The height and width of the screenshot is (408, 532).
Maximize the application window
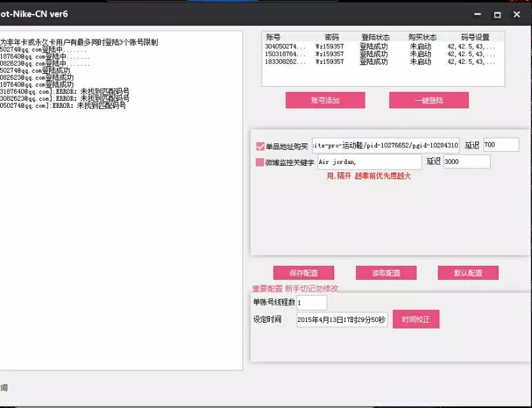[x=497, y=15]
